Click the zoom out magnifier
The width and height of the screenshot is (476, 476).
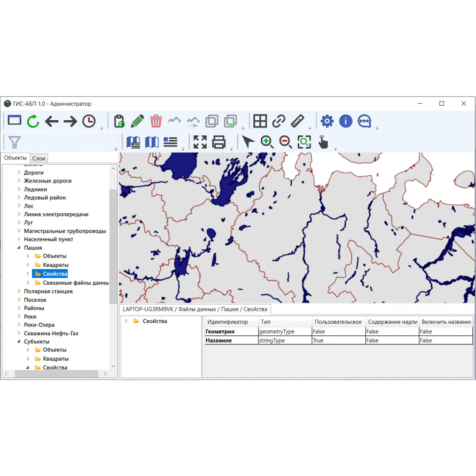click(286, 142)
